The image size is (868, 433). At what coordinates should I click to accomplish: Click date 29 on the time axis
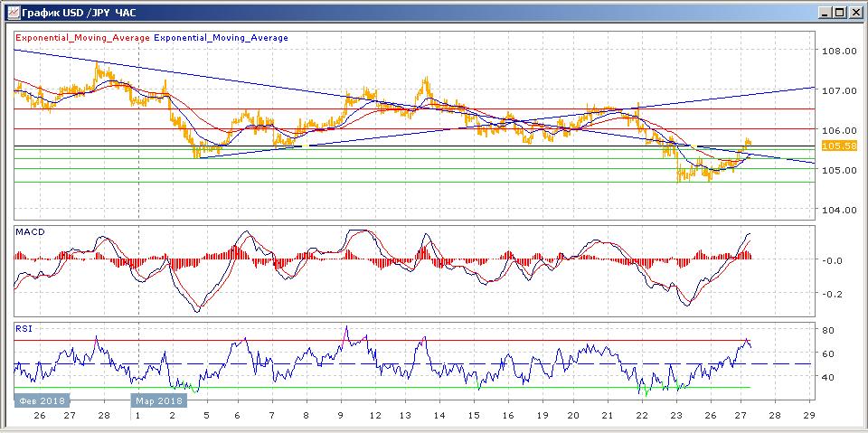pos(809,416)
